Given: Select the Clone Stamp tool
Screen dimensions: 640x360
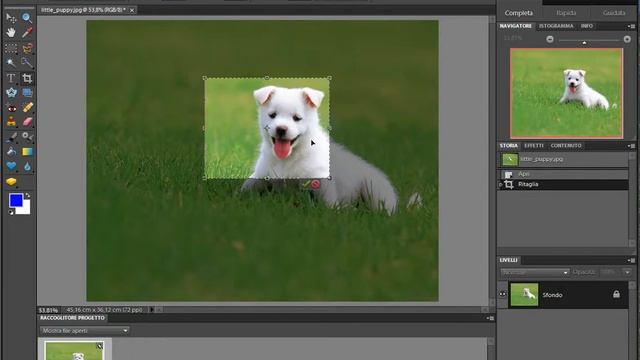Looking at the screenshot, I should click(x=11, y=122).
